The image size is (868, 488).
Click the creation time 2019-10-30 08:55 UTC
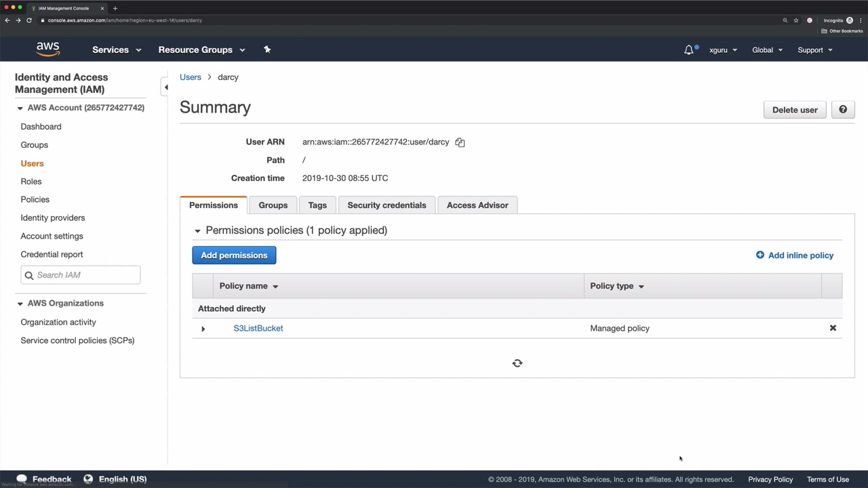click(345, 178)
